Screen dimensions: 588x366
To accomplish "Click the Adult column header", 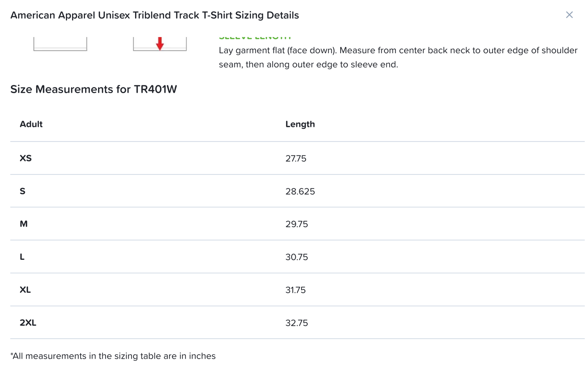I will 31,124.
